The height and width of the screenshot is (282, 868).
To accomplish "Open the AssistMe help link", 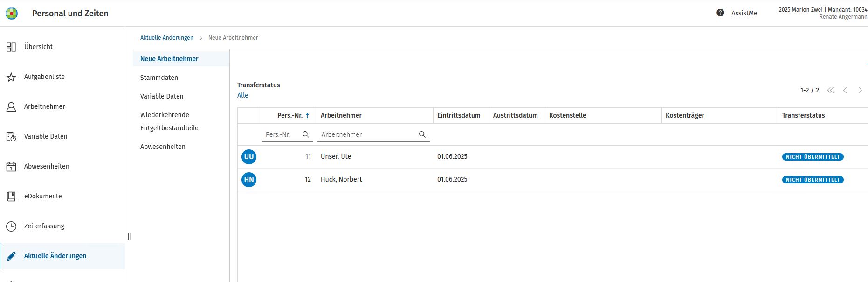I will tap(744, 13).
